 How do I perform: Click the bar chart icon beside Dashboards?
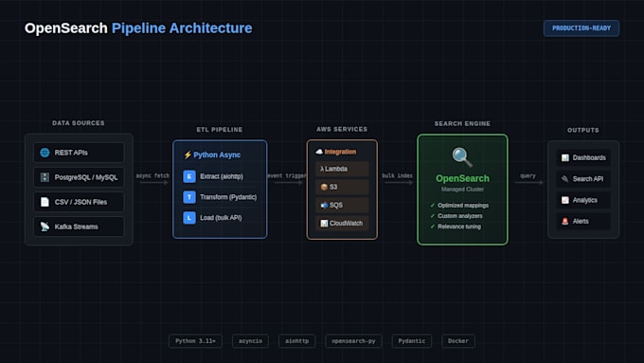[x=565, y=158]
